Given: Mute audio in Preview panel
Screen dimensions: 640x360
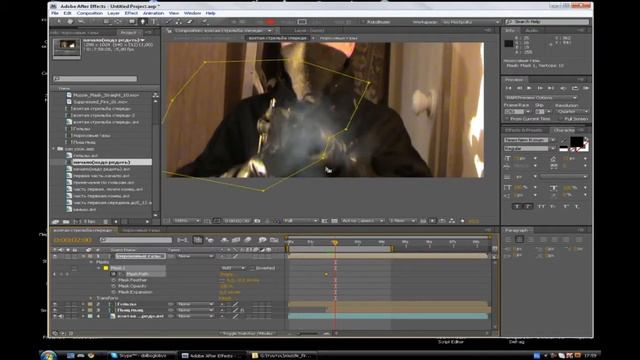Looking at the screenshot, I should tap(563, 88).
